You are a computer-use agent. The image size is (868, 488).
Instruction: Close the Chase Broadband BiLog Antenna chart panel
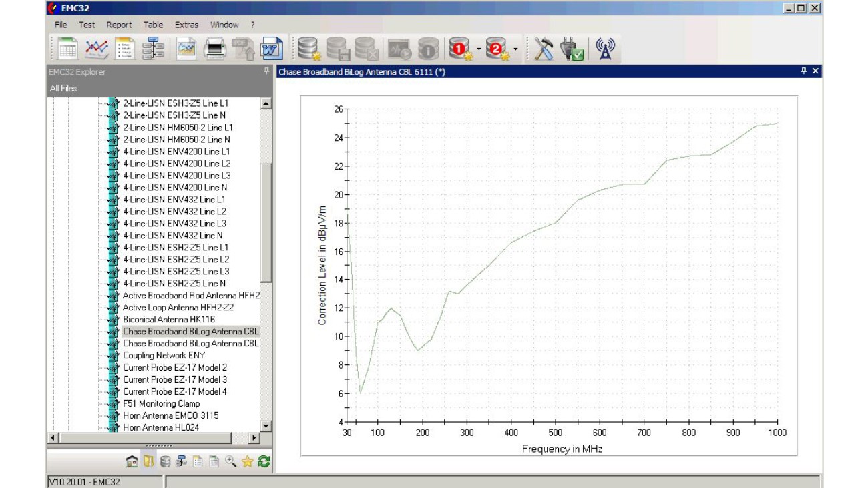(x=815, y=71)
